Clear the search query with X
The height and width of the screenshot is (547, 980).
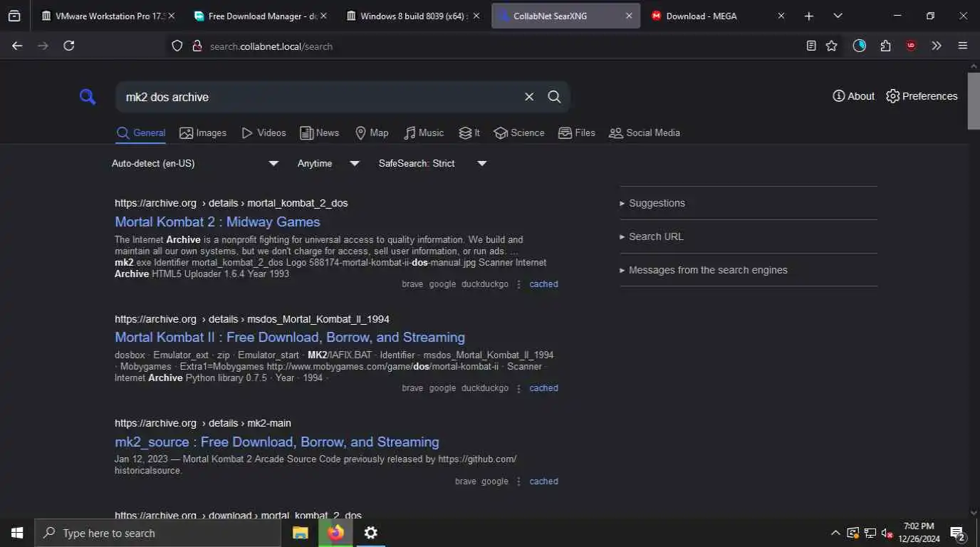[529, 97]
